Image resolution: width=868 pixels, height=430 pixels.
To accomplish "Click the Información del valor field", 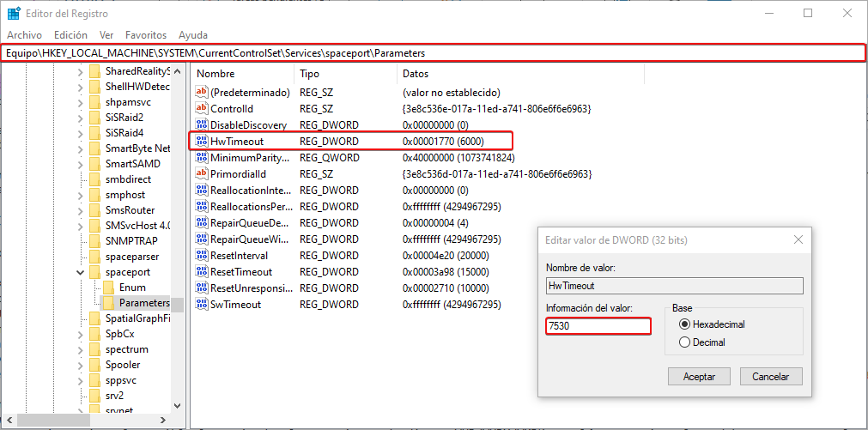I will [598, 326].
